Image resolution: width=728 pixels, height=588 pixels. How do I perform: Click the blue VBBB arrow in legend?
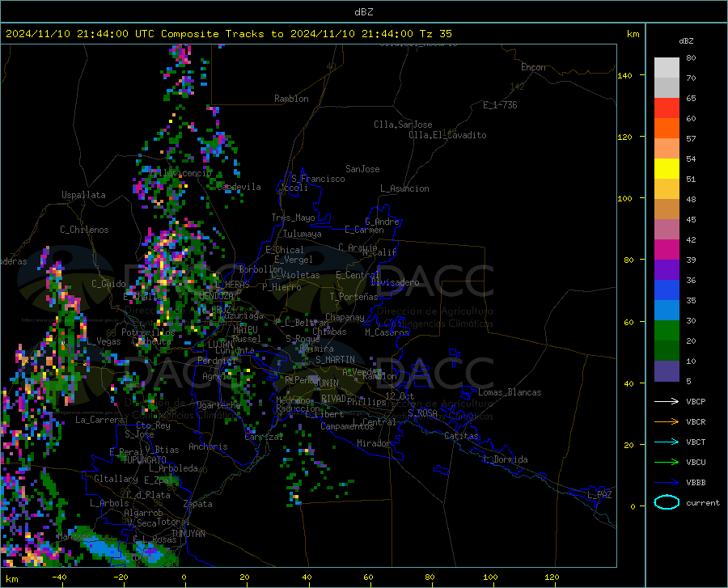coord(667,483)
